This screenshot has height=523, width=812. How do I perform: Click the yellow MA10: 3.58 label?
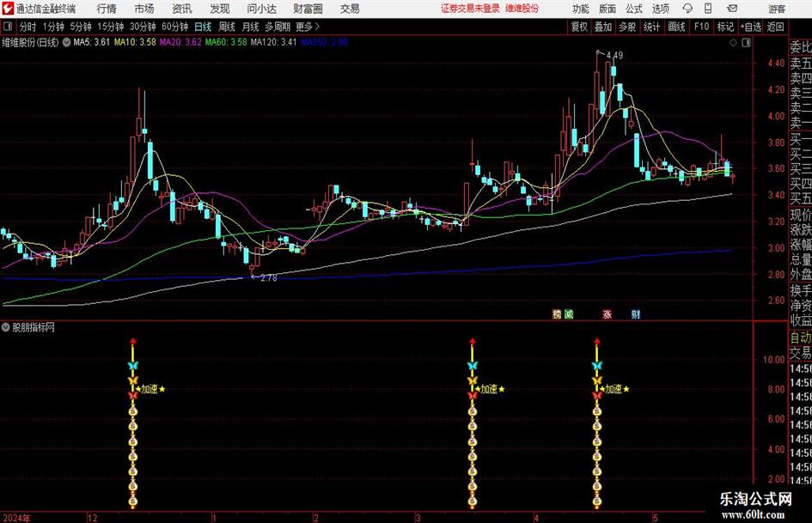[135, 42]
